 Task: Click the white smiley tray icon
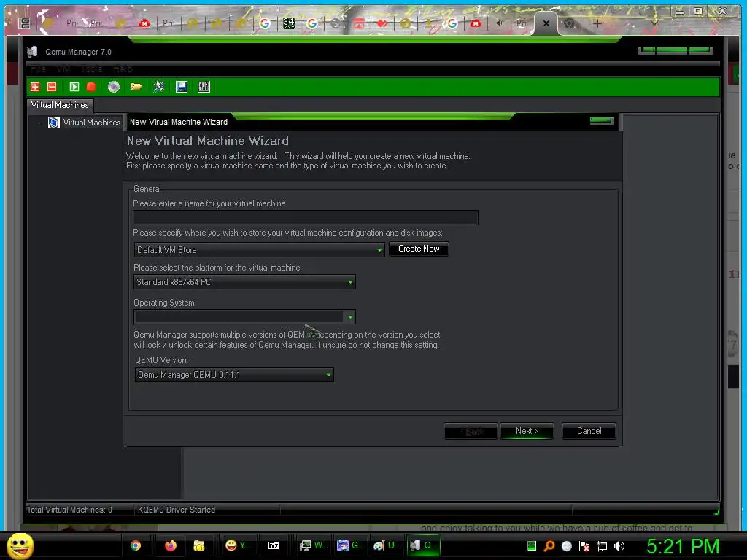566,546
